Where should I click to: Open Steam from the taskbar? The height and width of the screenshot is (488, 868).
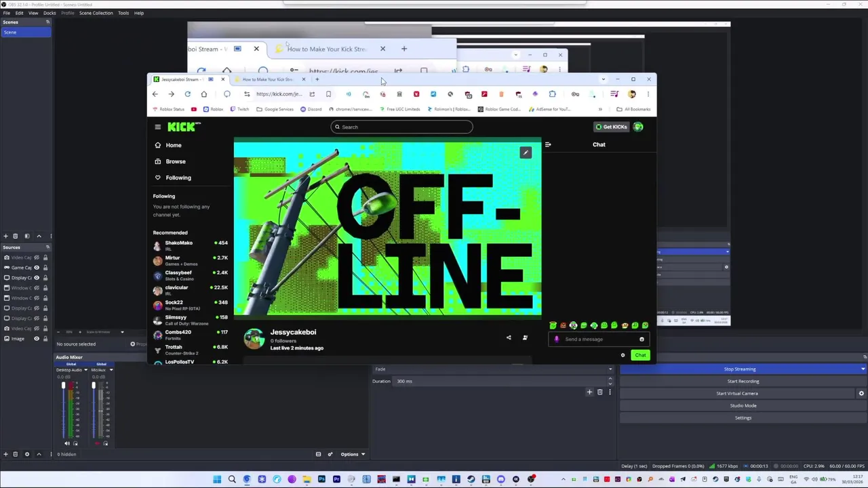click(x=471, y=479)
